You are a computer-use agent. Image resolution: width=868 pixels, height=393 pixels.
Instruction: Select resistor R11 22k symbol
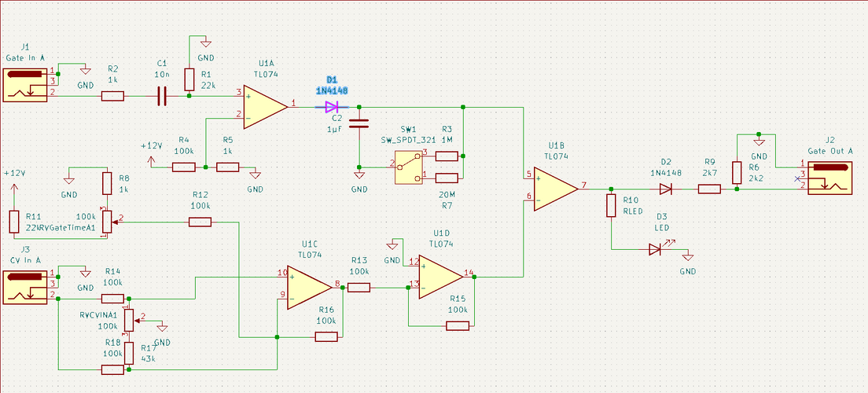coord(14,222)
